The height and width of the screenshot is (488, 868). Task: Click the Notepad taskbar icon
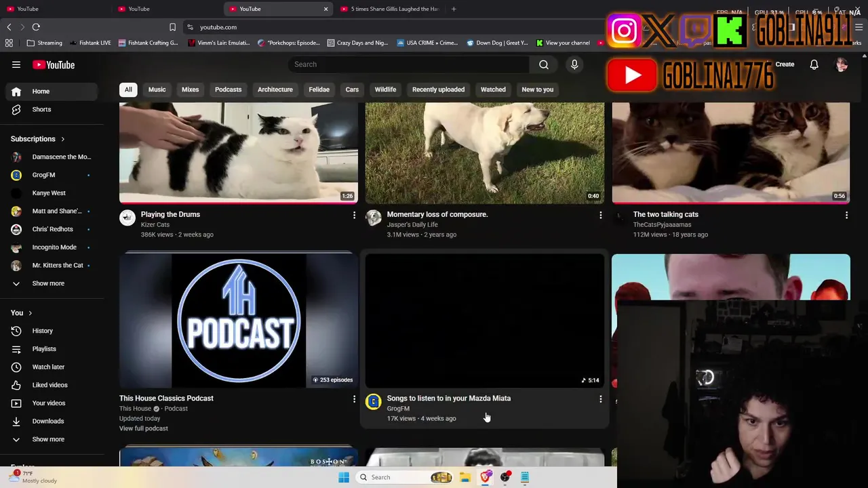point(525,477)
